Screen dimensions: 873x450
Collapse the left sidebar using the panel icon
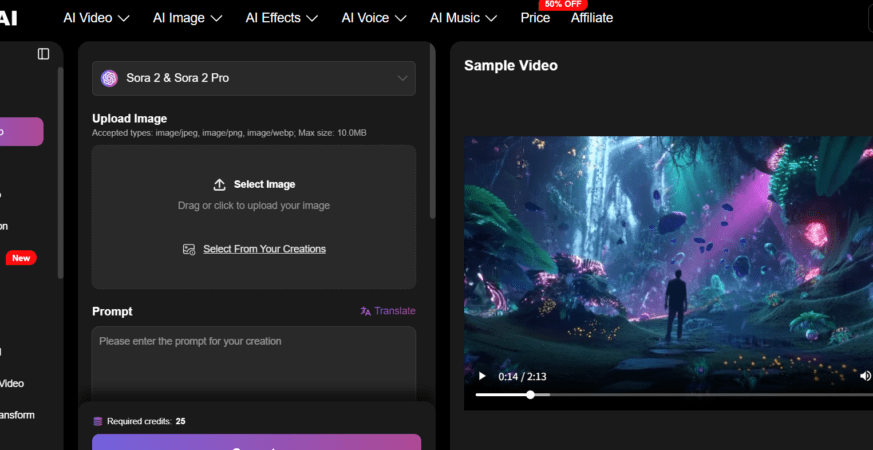(x=43, y=54)
